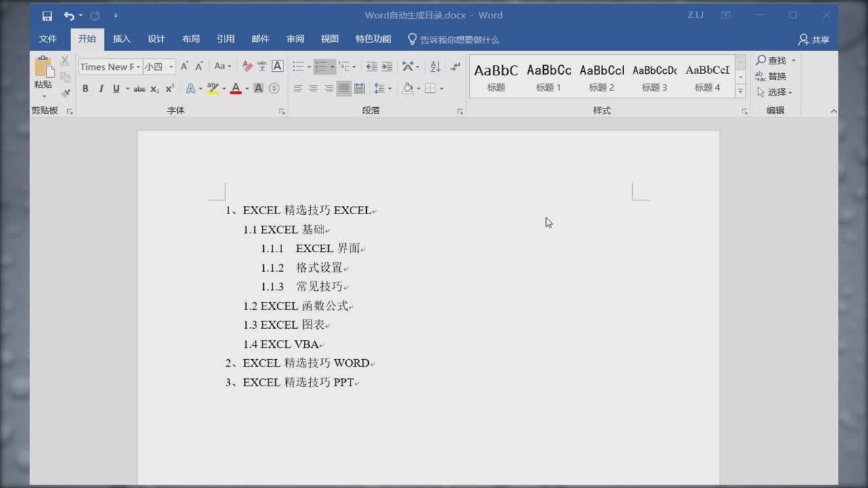The image size is (868, 488).
Task: Click the distributed alignment icon
Action: pos(359,89)
